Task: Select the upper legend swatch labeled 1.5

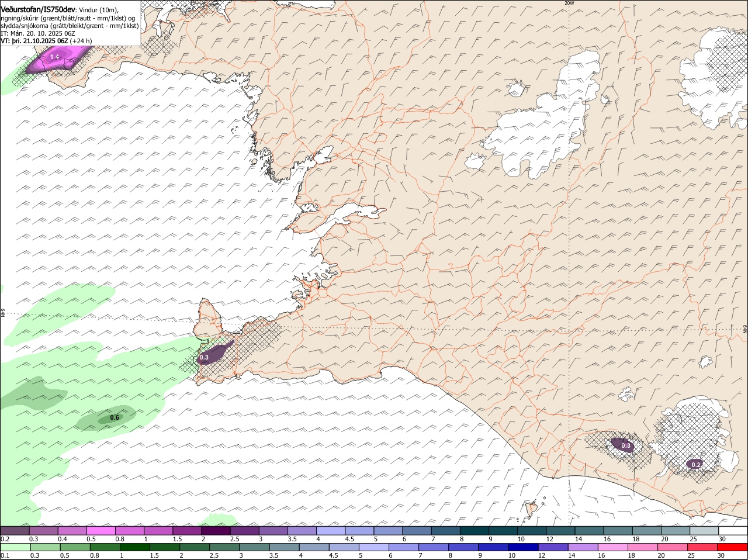Action: tap(187, 531)
